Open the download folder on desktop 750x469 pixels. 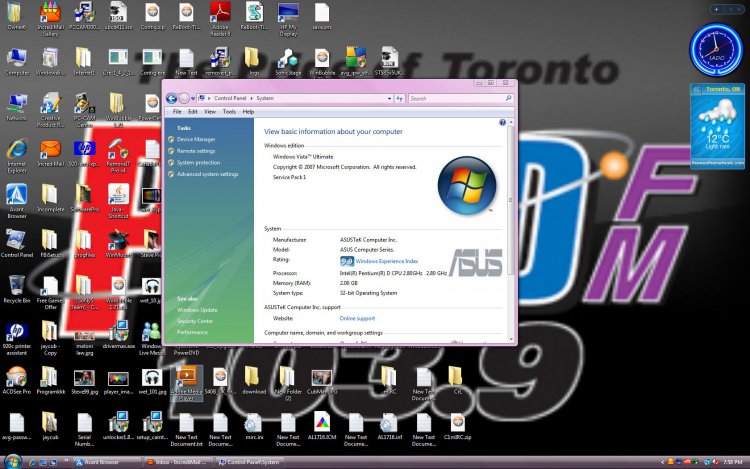coord(254,380)
